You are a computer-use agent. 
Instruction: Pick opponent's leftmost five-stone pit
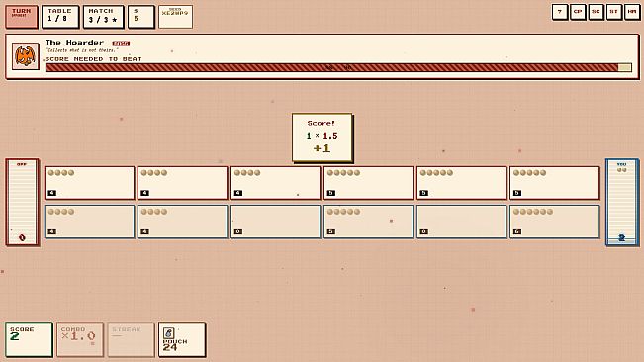tap(368, 183)
